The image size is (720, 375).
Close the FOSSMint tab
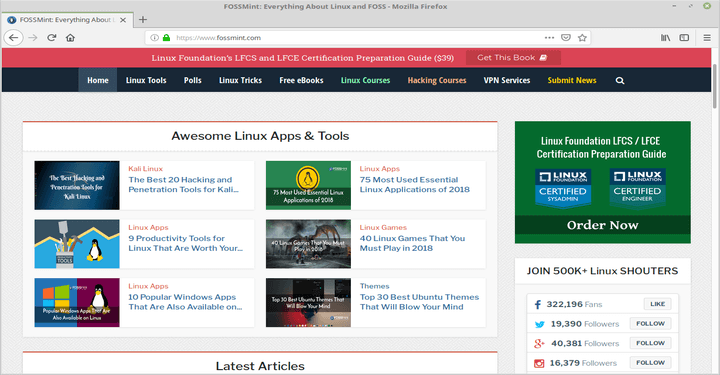[x=123, y=20]
